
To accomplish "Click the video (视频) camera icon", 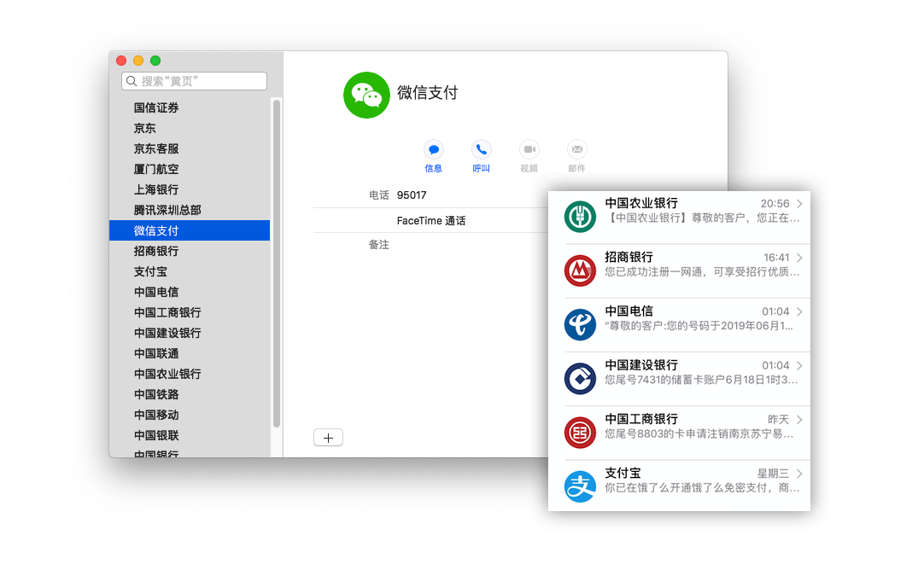I will pos(529,149).
